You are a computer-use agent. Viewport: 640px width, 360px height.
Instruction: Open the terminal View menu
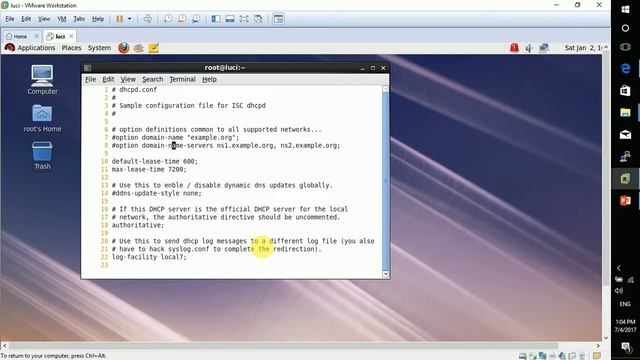128,79
